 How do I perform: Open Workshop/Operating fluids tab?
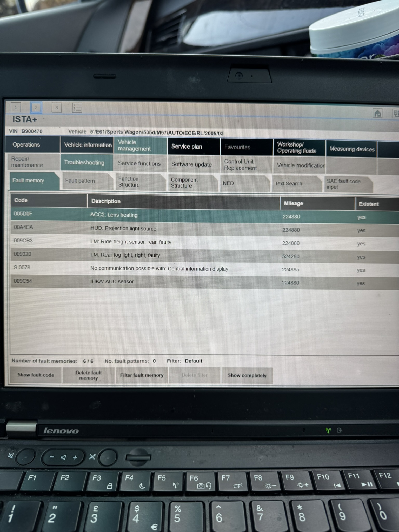click(x=299, y=148)
